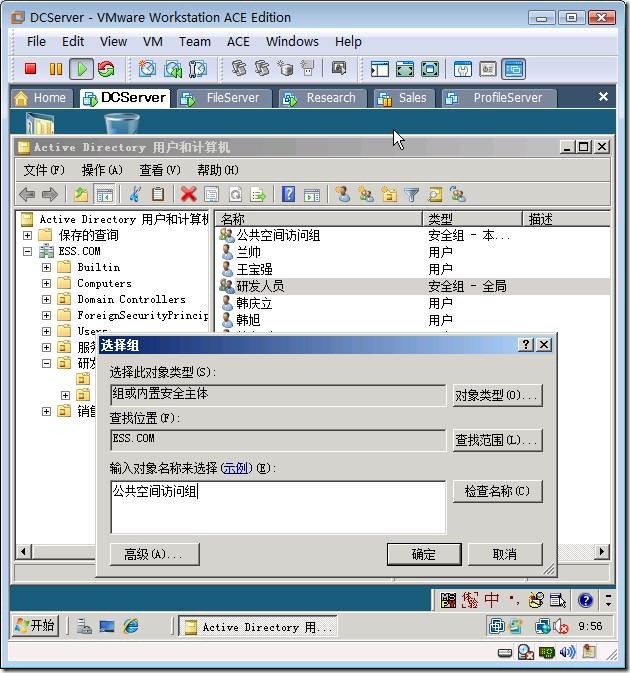Image resolution: width=630 pixels, height=673 pixels.
Task: Click the AD create new group icon
Action: (366, 194)
